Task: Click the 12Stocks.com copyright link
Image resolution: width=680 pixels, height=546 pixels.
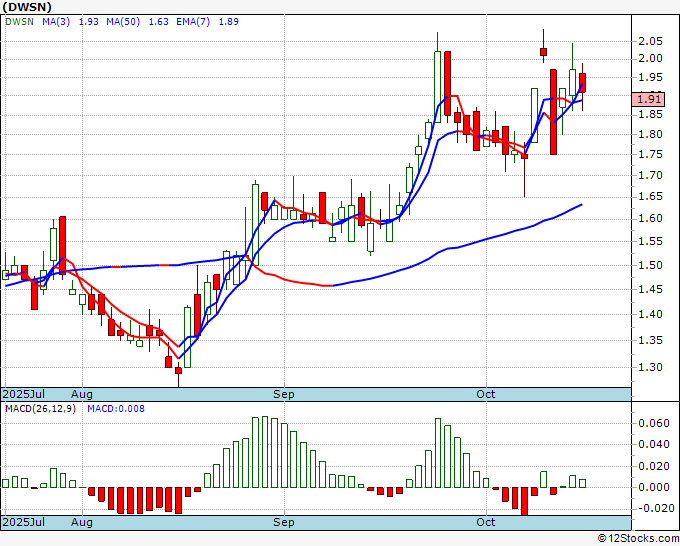Action: [638, 539]
